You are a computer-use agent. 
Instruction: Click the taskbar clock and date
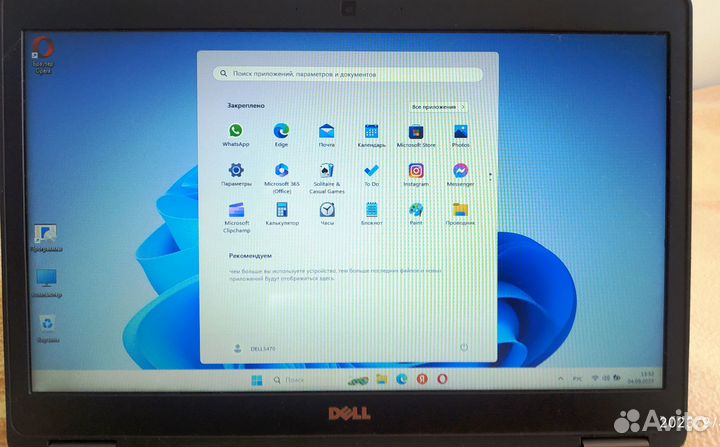pyautogui.click(x=641, y=378)
